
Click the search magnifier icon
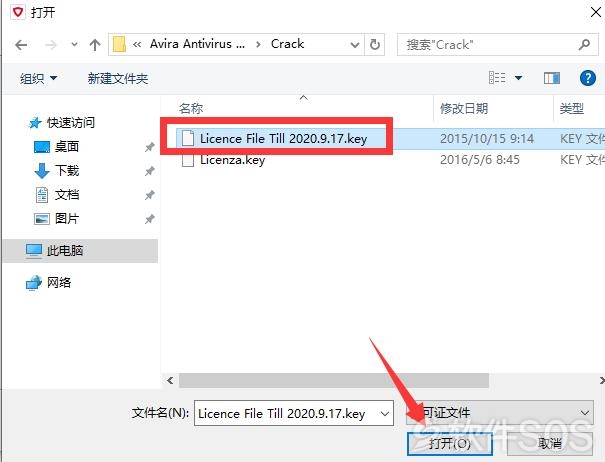(584, 45)
